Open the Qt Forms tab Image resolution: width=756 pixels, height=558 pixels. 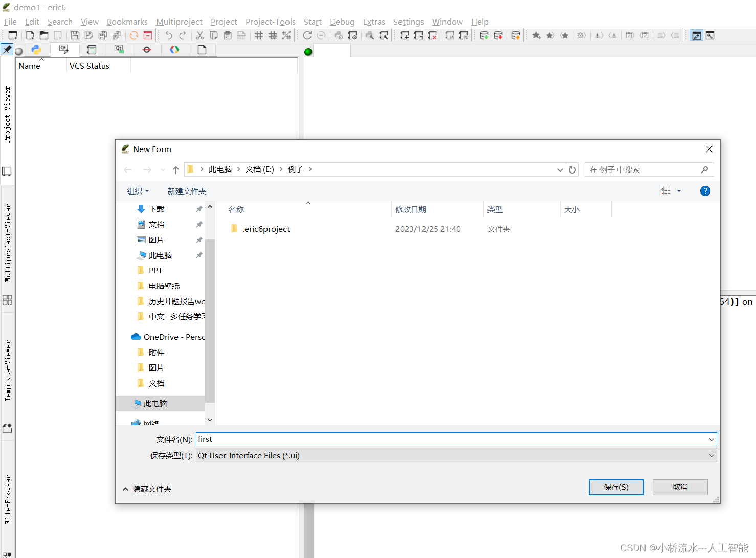64,50
